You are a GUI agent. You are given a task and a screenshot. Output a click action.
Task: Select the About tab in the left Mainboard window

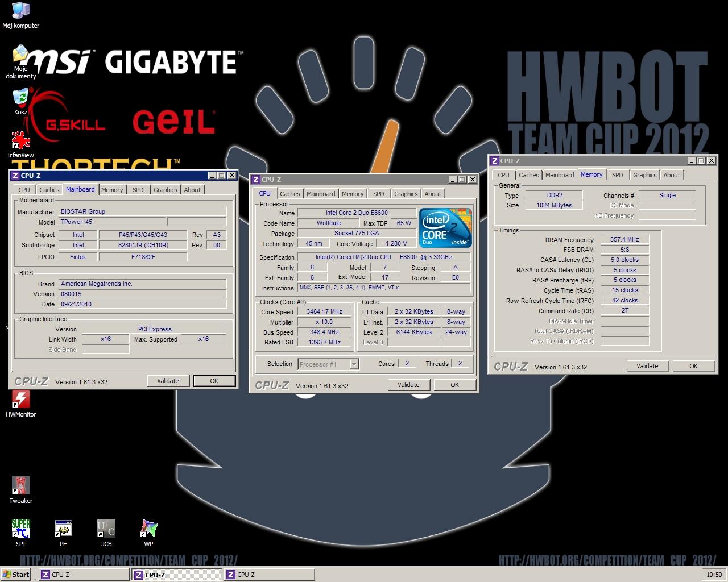click(192, 190)
